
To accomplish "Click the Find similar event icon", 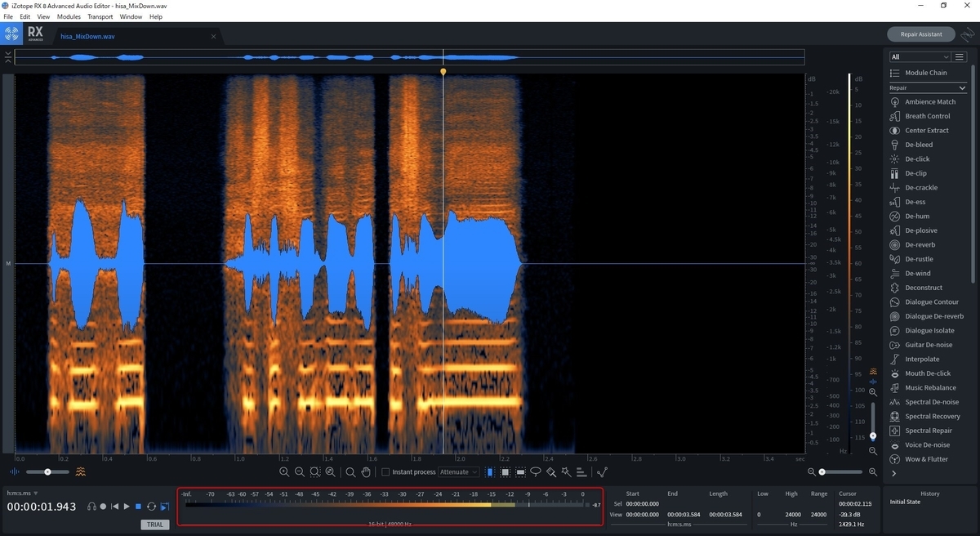I will tap(602, 471).
